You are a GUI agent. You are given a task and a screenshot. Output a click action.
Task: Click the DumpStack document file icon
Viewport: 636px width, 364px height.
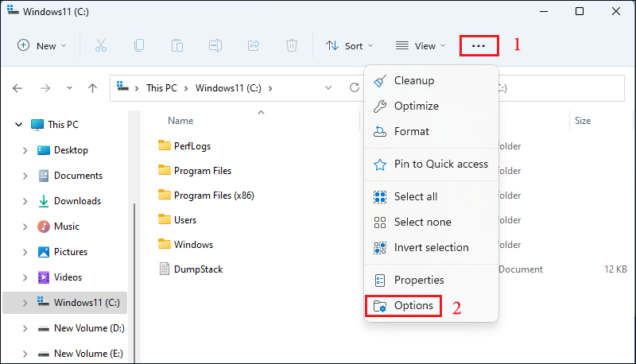165,269
